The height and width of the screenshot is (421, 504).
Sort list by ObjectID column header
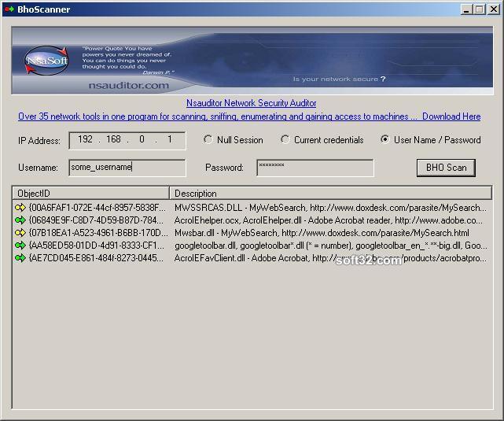click(x=90, y=193)
